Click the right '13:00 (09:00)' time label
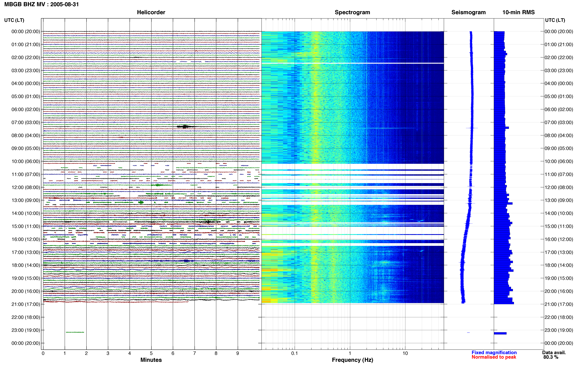Image resolution: width=588 pixels, height=368 pixels. pyautogui.click(x=559, y=200)
